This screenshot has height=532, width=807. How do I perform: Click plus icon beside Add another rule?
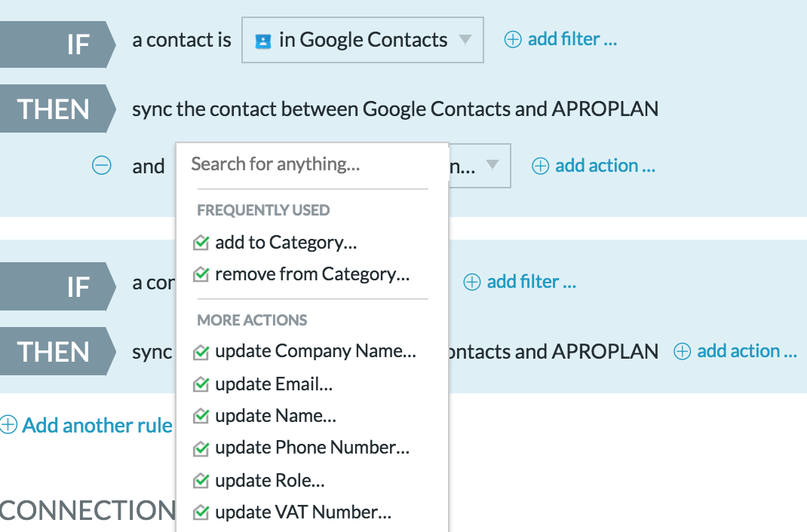9,425
